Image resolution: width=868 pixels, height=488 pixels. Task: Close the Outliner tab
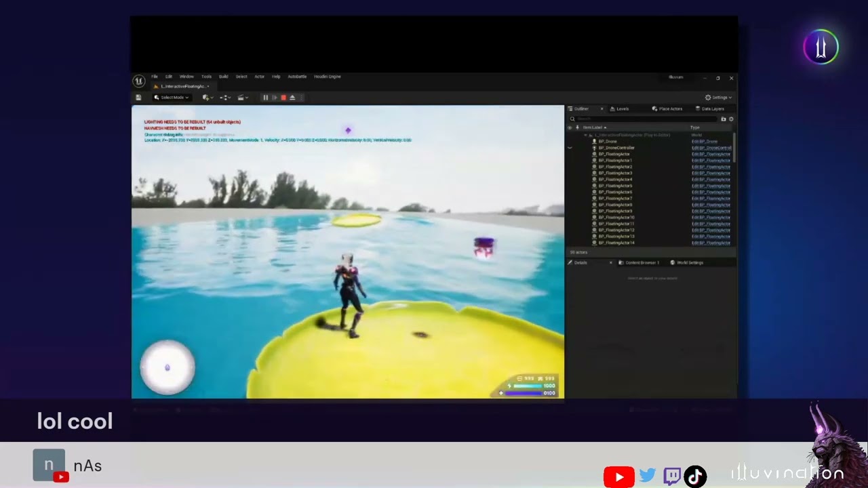click(x=601, y=108)
